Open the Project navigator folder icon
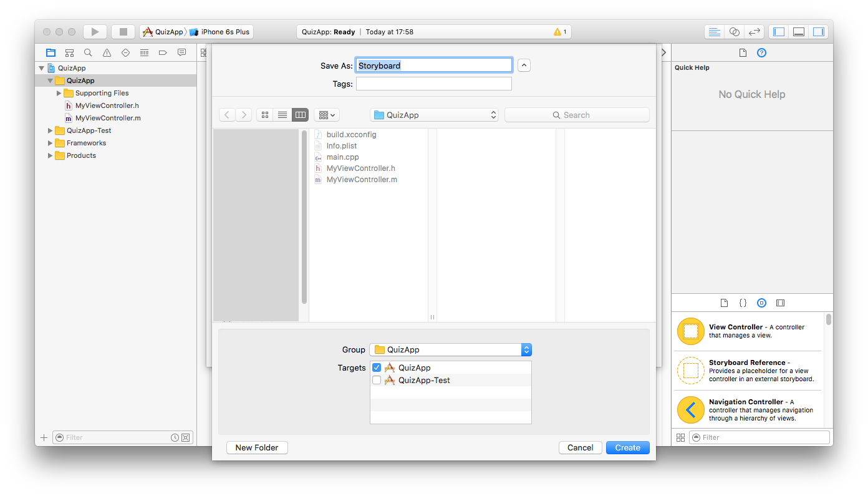Viewport: 868px width, 496px height. pos(51,53)
